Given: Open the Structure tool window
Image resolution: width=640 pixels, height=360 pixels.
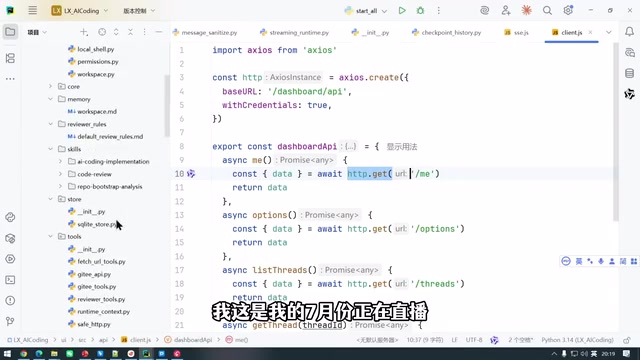Looking at the screenshot, I should pyautogui.click(x=10, y=58).
